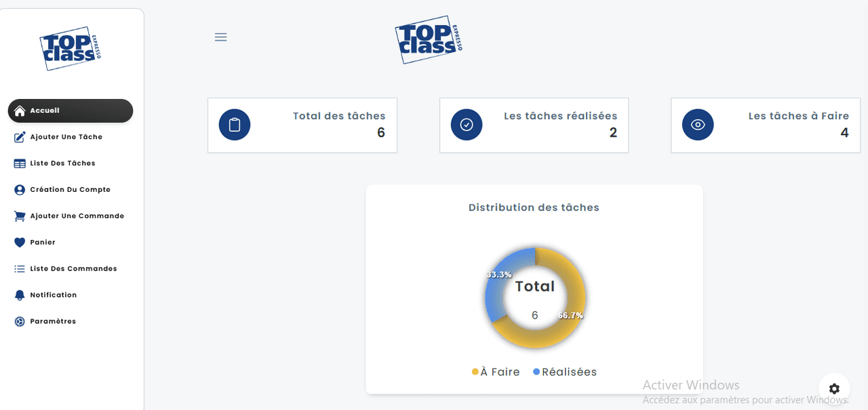Toggle the sidebar with the hamburger menu

pyautogui.click(x=220, y=37)
